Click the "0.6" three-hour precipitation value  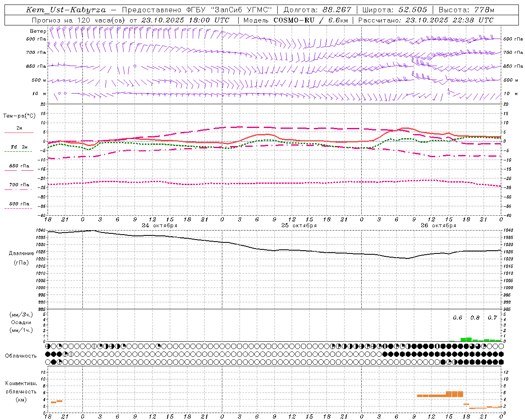click(x=457, y=317)
